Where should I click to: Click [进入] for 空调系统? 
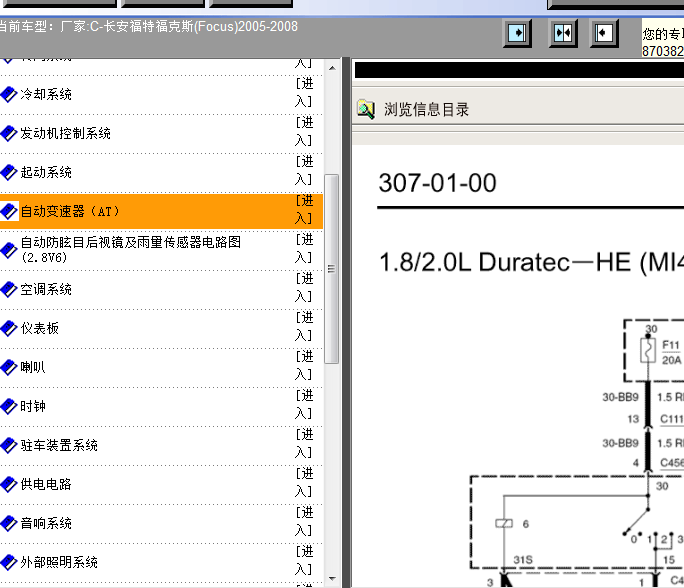click(x=304, y=287)
